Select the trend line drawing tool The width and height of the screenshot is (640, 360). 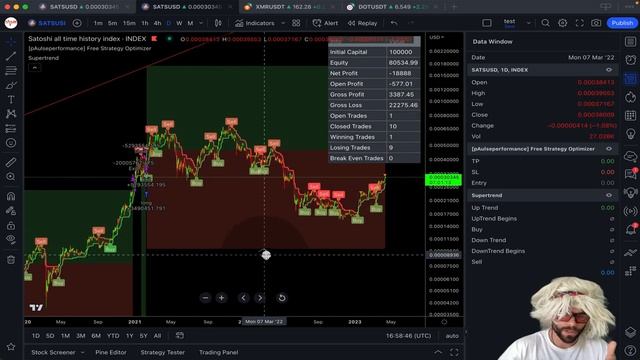11,56
